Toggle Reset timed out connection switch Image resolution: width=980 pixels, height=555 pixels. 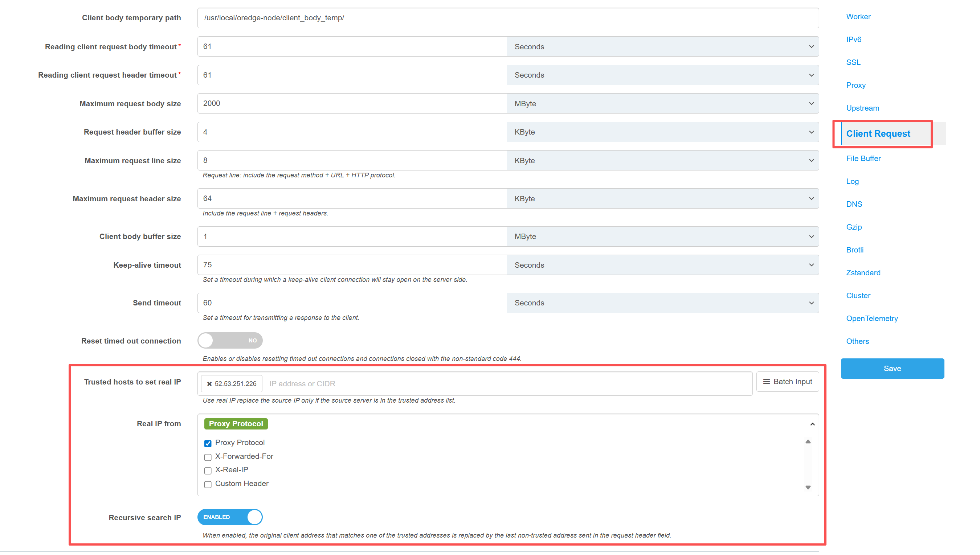[x=230, y=340]
